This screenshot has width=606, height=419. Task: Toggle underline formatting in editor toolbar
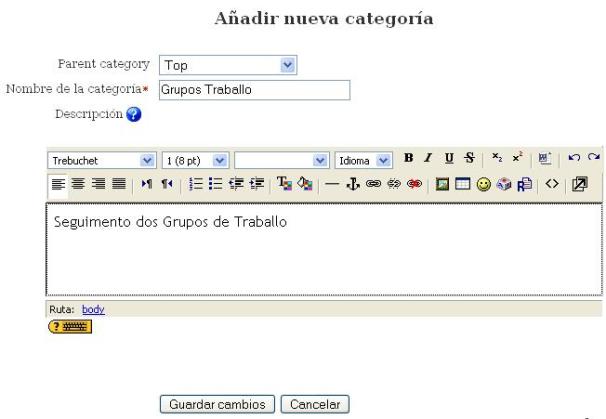[x=449, y=158]
